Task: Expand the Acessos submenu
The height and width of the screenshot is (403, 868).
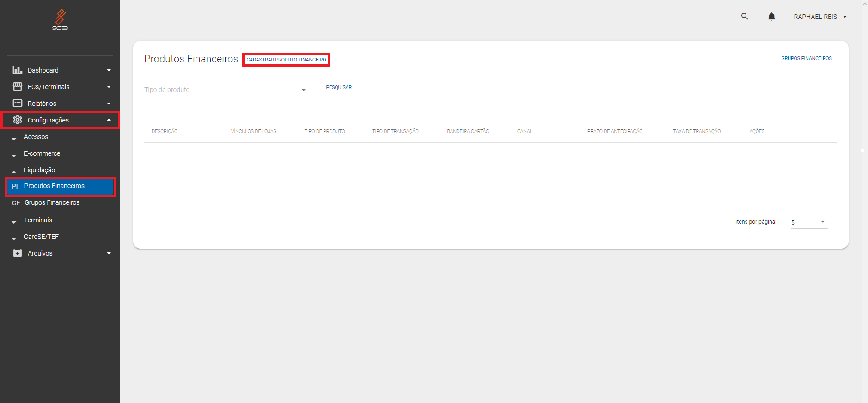Action: (x=36, y=137)
